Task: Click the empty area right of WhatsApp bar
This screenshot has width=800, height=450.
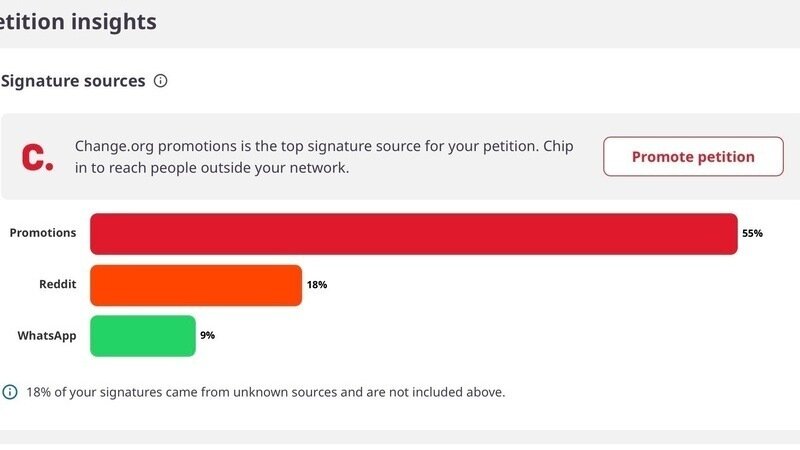Action: (x=500, y=336)
